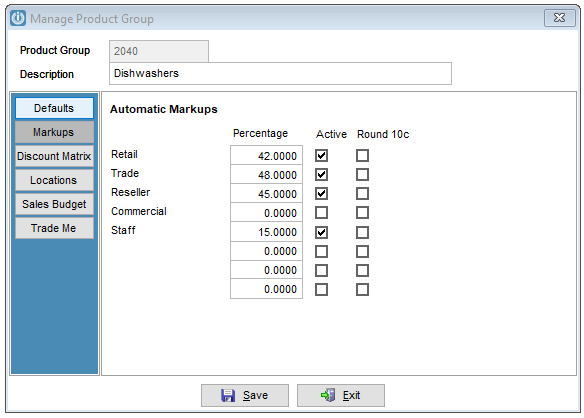
Task: Click the Trade row label
Action: [125, 173]
